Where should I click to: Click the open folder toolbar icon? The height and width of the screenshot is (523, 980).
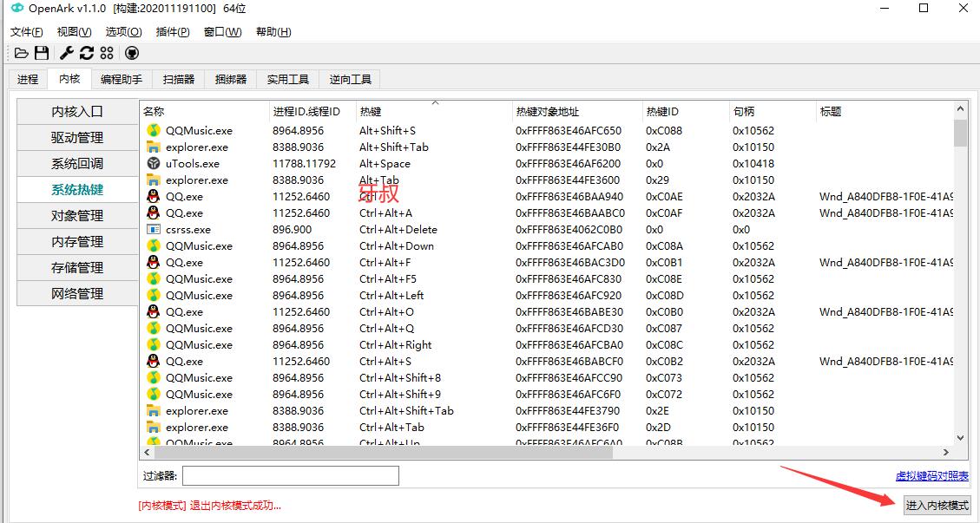[21, 53]
